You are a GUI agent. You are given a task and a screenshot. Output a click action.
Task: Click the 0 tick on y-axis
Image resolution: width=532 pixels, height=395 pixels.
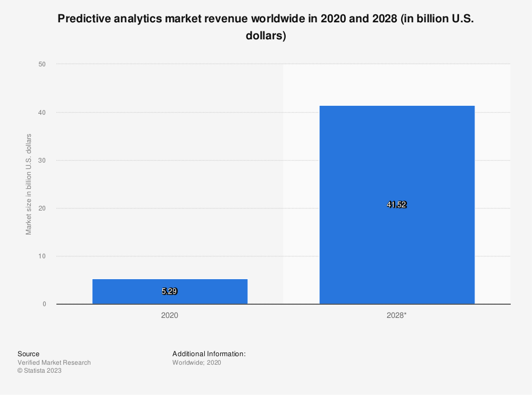pos(44,304)
